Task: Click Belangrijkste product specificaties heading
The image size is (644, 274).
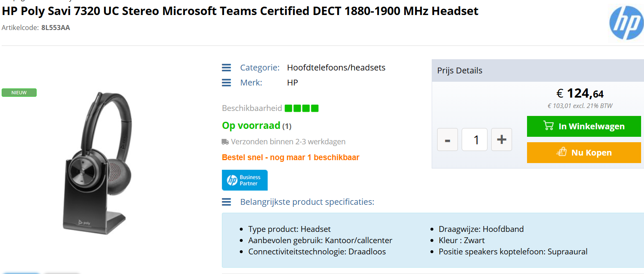Action: (x=307, y=202)
